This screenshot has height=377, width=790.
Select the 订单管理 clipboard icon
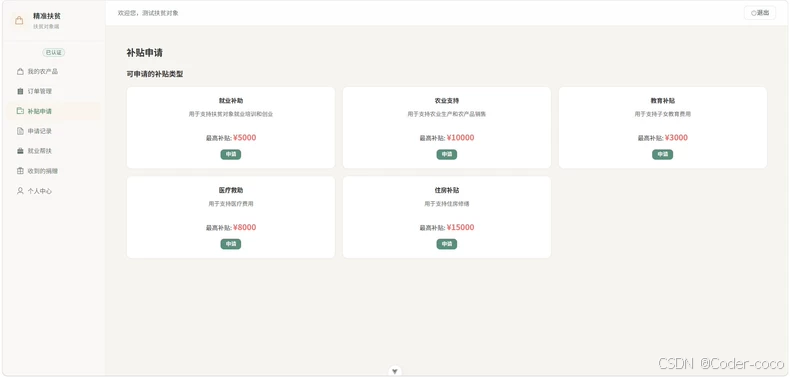click(20, 91)
